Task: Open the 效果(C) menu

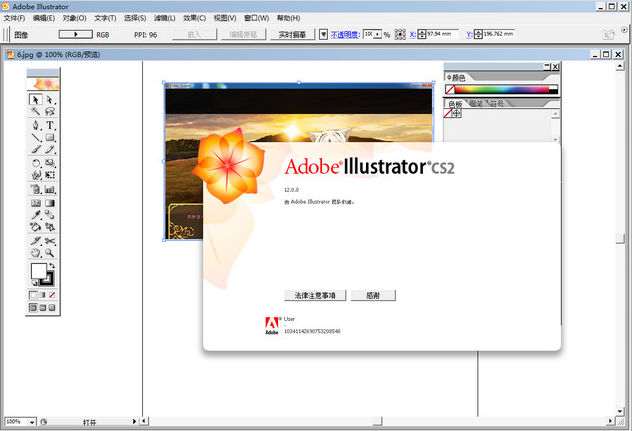Action: 194,18
